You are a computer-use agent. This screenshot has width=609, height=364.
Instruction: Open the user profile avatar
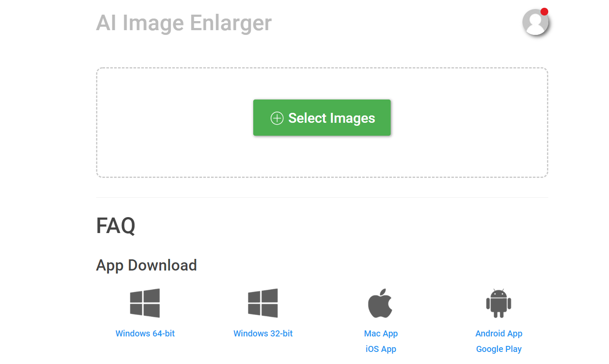point(535,22)
